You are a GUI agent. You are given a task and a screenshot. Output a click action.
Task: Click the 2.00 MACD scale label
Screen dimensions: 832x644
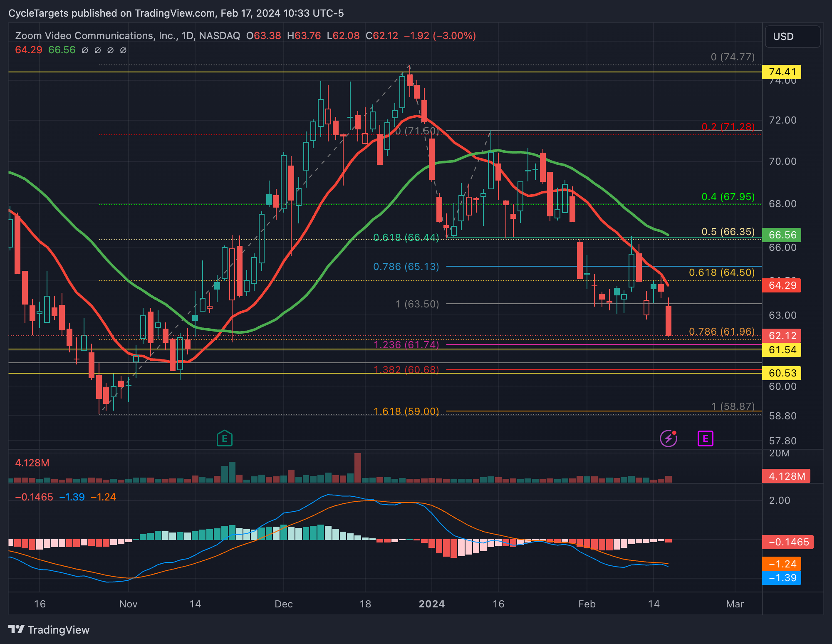pyautogui.click(x=780, y=500)
